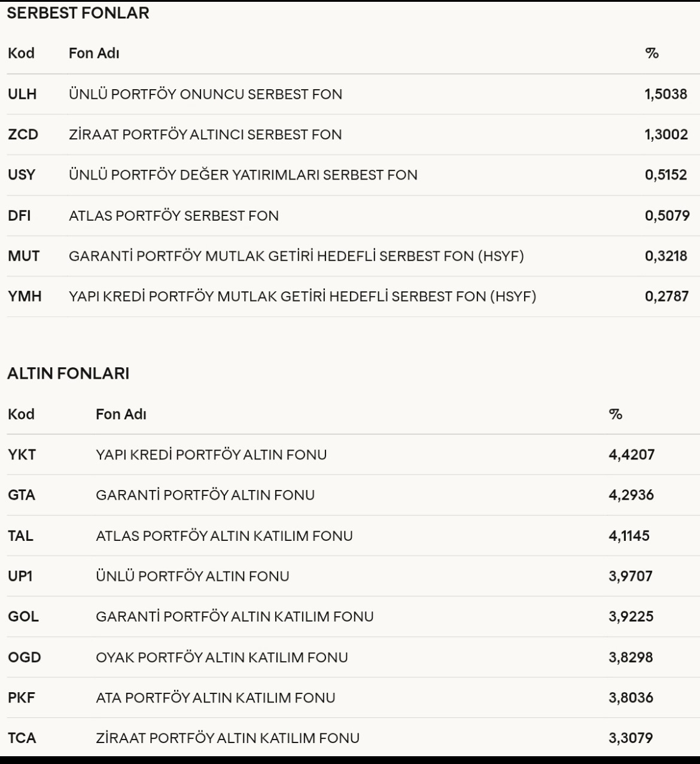Click Fon Adı header in Altın Fonları
This screenshot has width=700, height=764.
(121, 414)
